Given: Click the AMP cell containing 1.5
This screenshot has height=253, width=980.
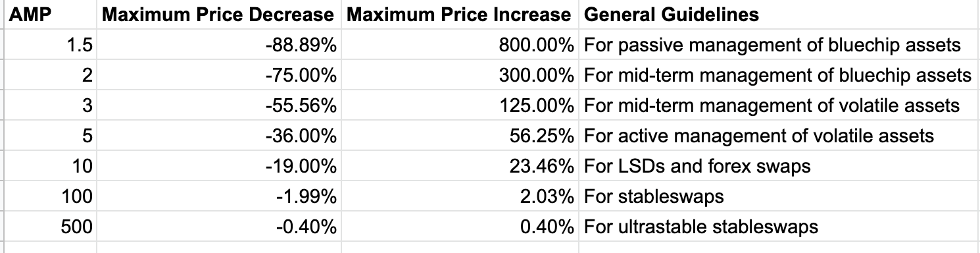Looking at the screenshot, I should tap(51, 45).
